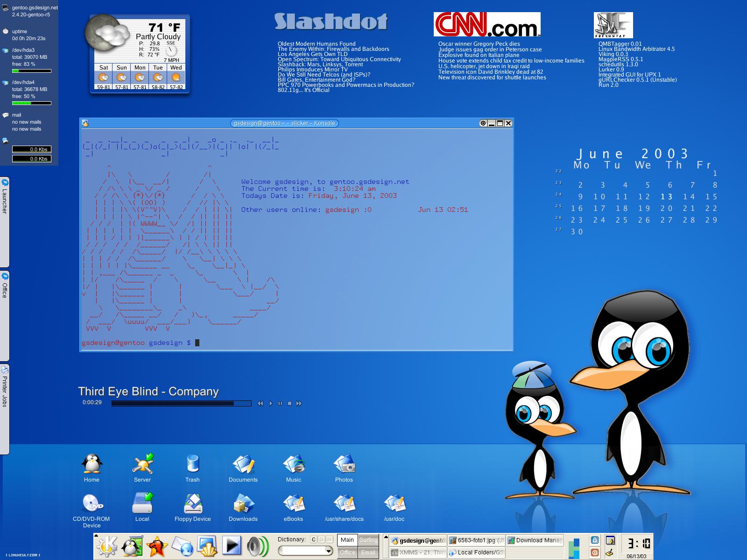Expand the Office side tab
Image resolution: width=747 pixels, height=560 pixels.
[5, 315]
